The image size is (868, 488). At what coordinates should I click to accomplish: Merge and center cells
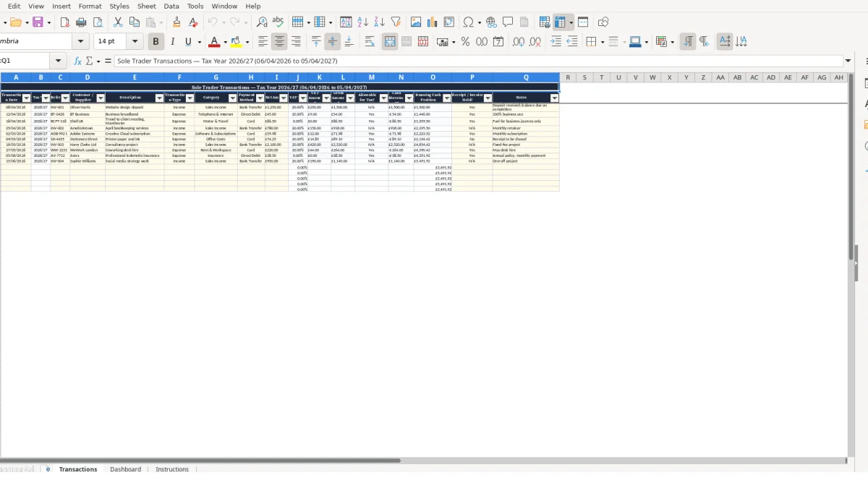(390, 42)
